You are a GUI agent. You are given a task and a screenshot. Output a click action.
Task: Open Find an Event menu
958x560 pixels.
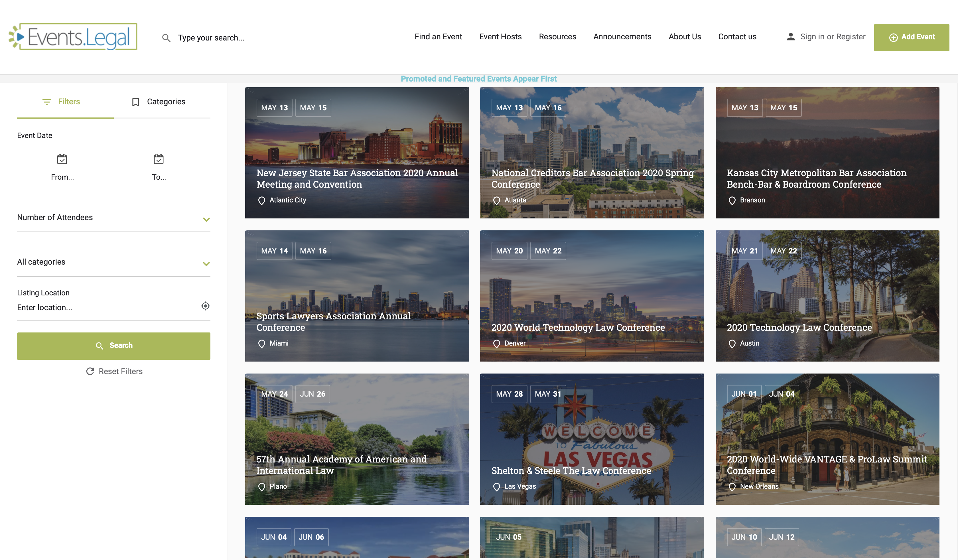click(438, 36)
